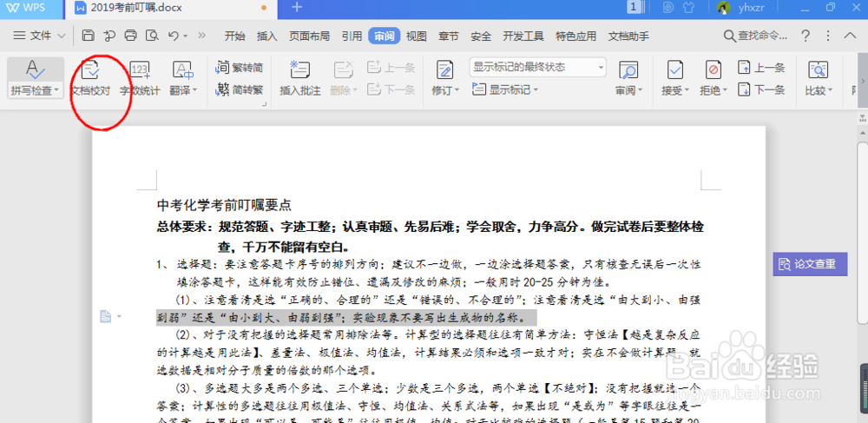Image resolution: width=868 pixels, height=423 pixels.
Task: Switch to the 引用 tab
Action: [x=352, y=36]
